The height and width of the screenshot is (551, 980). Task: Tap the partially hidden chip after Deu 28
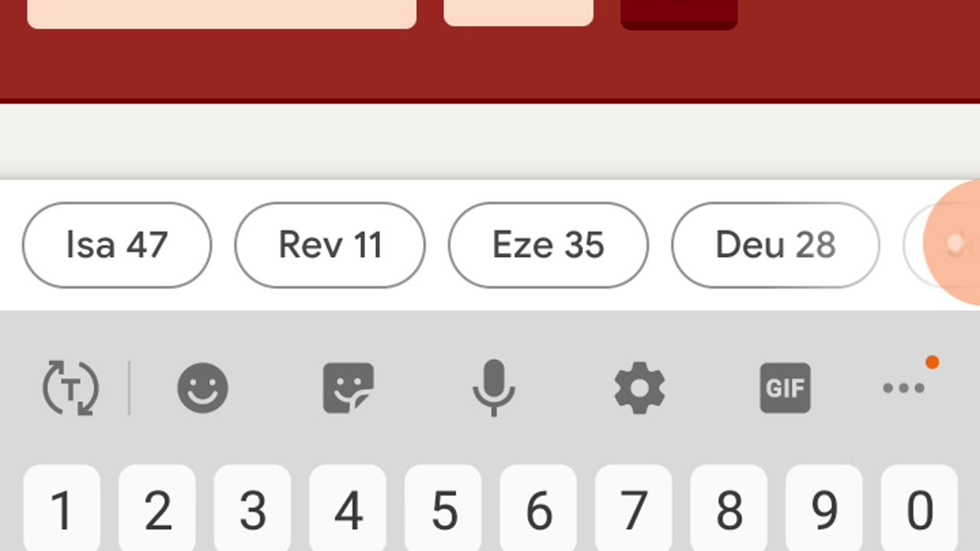pyautogui.click(x=942, y=245)
